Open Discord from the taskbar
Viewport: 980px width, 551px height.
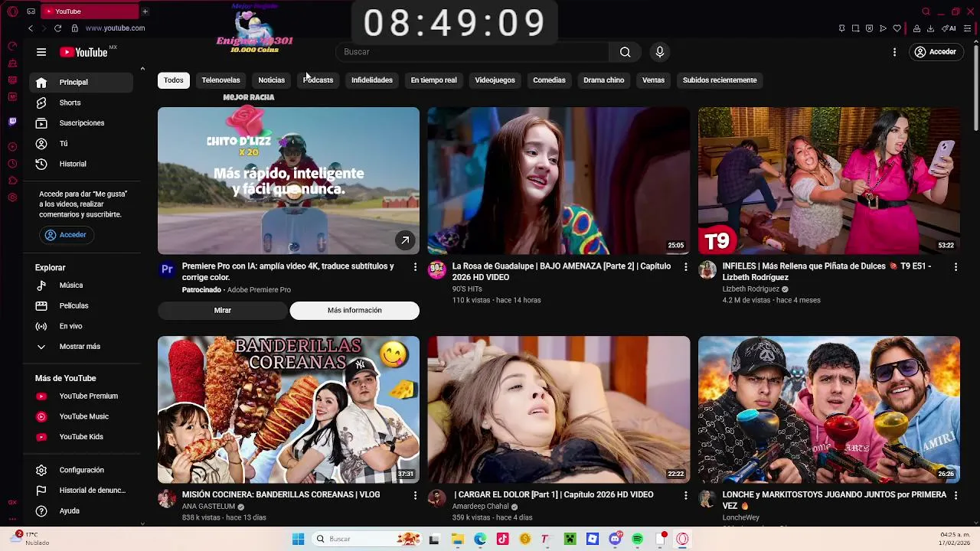point(615,540)
